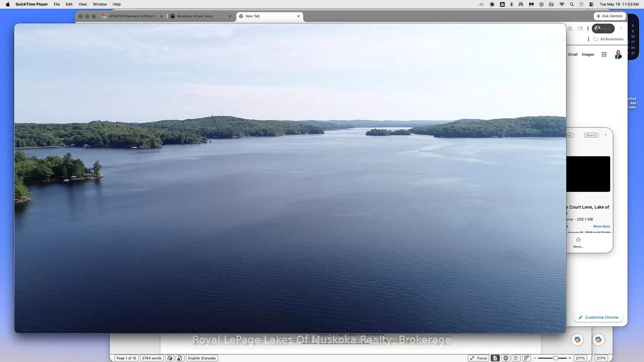Click the asterisk-shaped menu bar icon
The image size is (644, 362).
(x=492, y=4)
